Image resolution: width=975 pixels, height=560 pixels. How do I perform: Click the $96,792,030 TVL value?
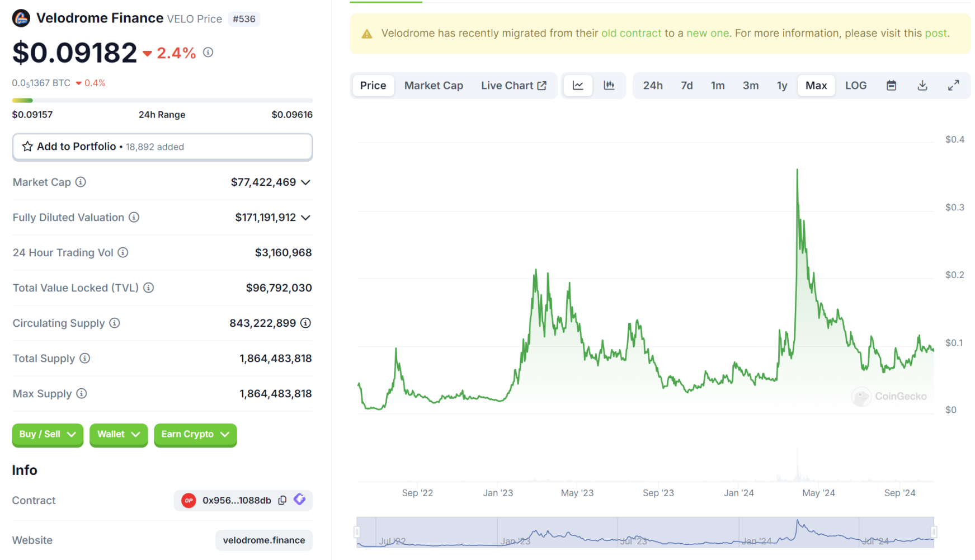coord(279,288)
